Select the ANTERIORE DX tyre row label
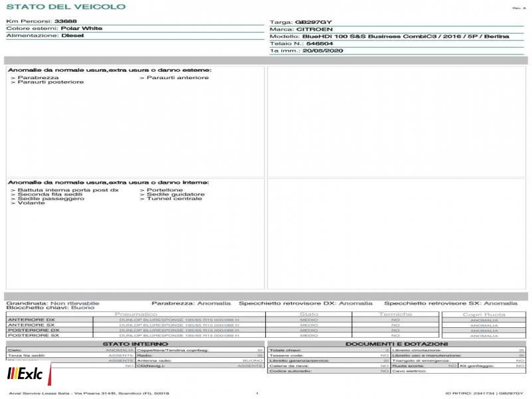This screenshot has width=532, height=399. (31, 320)
